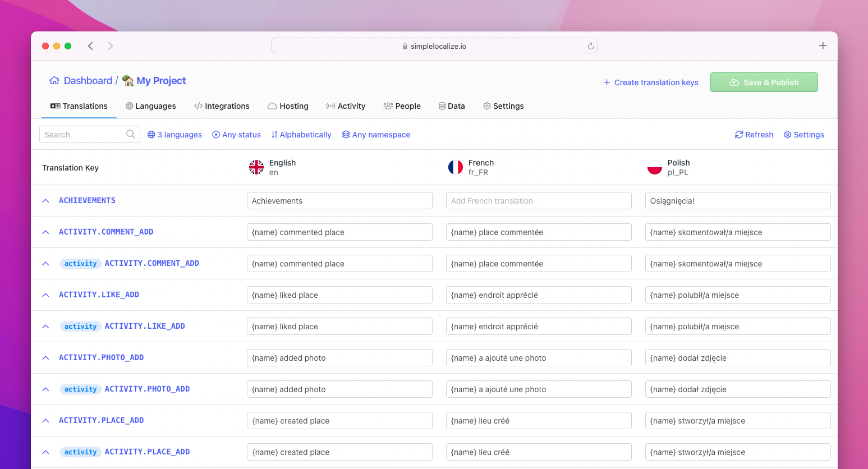Click the ACHIEVEMENTS translation key name

coord(87,200)
